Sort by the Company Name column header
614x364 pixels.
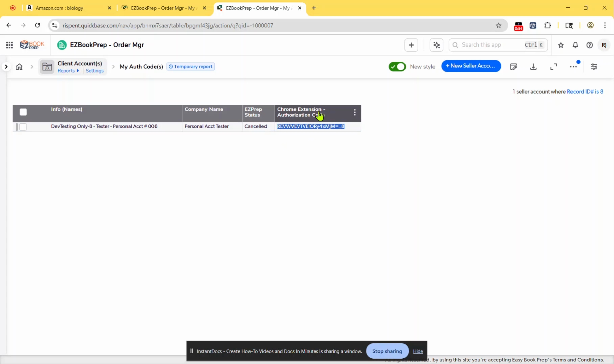(204, 109)
